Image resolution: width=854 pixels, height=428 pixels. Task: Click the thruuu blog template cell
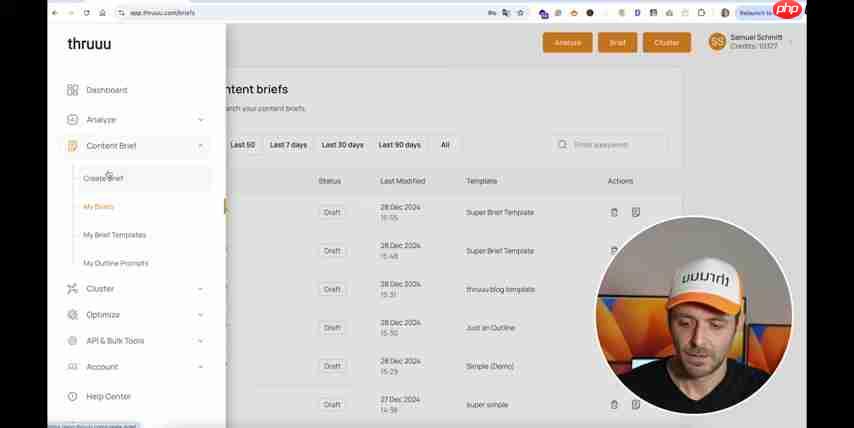click(x=501, y=289)
